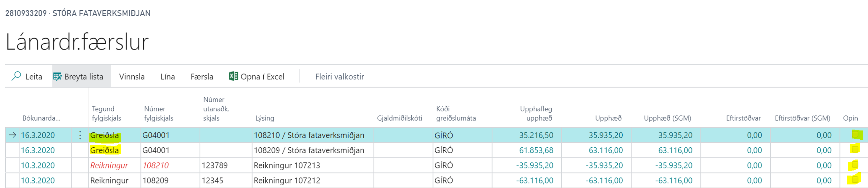This screenshot has height=188, width=868.
Task: Open the Lína menu
Action: pos(168,77)
